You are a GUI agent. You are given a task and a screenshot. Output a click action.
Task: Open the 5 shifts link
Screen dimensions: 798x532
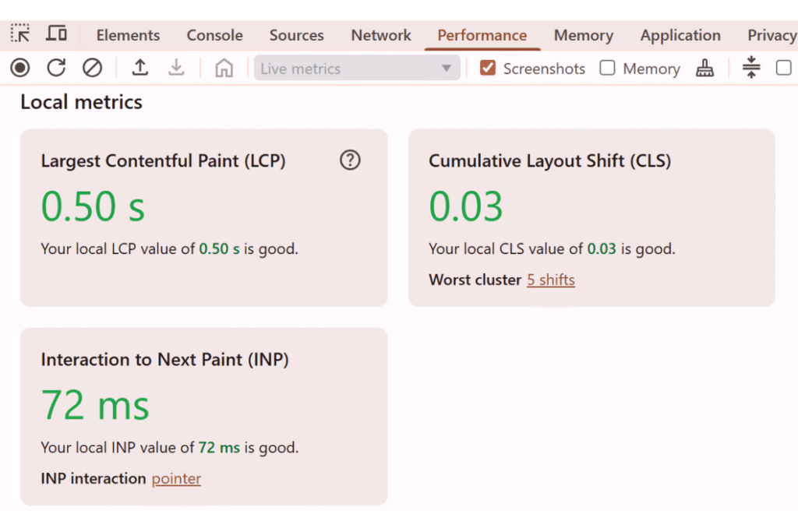point(550,280)
